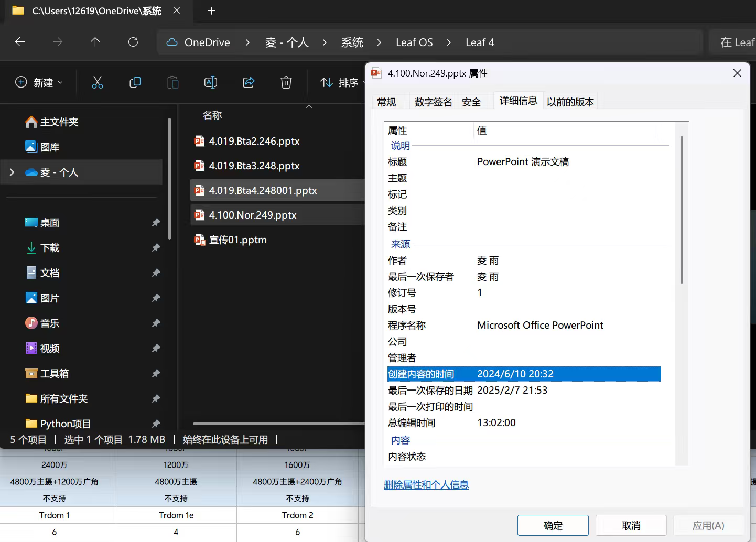Navigate back with the left arrow
Screen dimensions: 756x542
pyautogui.click(x=20, y=42)
